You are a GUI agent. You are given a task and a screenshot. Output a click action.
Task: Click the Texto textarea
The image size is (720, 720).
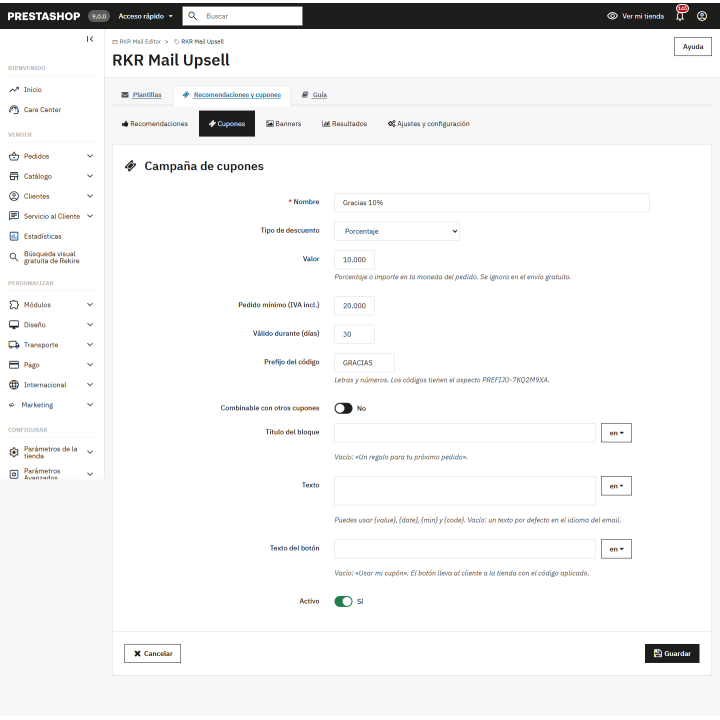click(465, 491)
